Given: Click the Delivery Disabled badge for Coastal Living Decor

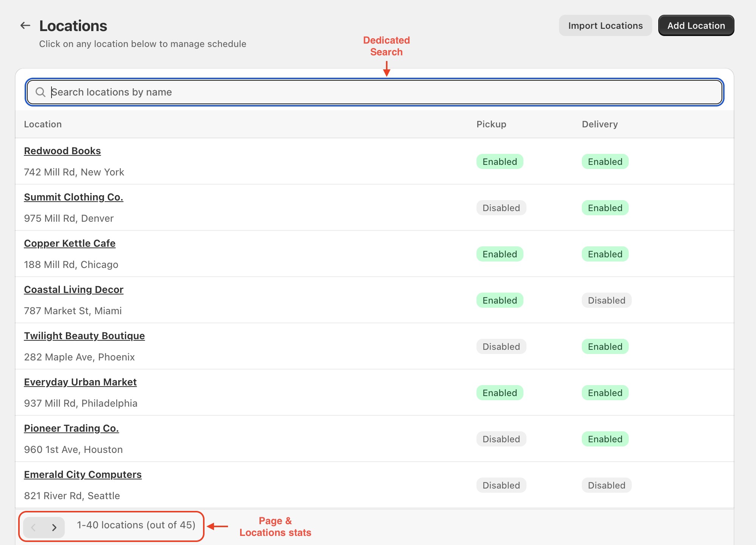Looking at the screenshot, I should tap(607, 301).
